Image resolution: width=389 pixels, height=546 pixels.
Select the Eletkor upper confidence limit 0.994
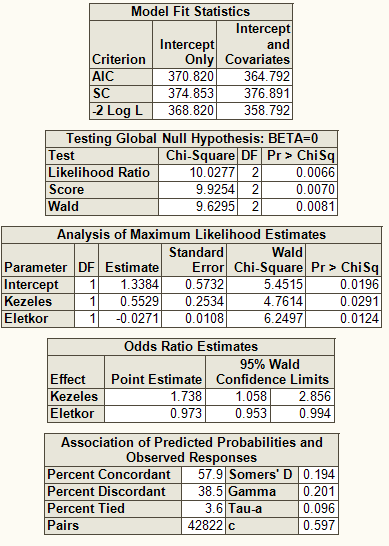click(x=315, y=413)
